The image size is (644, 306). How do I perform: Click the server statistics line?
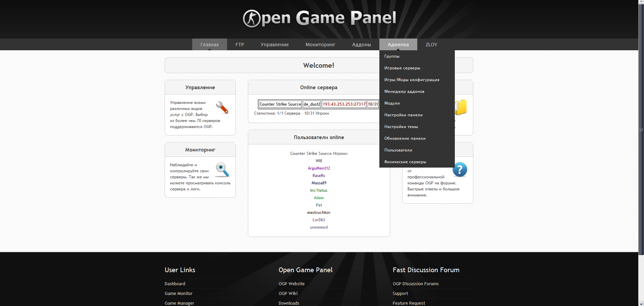[291, 113]
